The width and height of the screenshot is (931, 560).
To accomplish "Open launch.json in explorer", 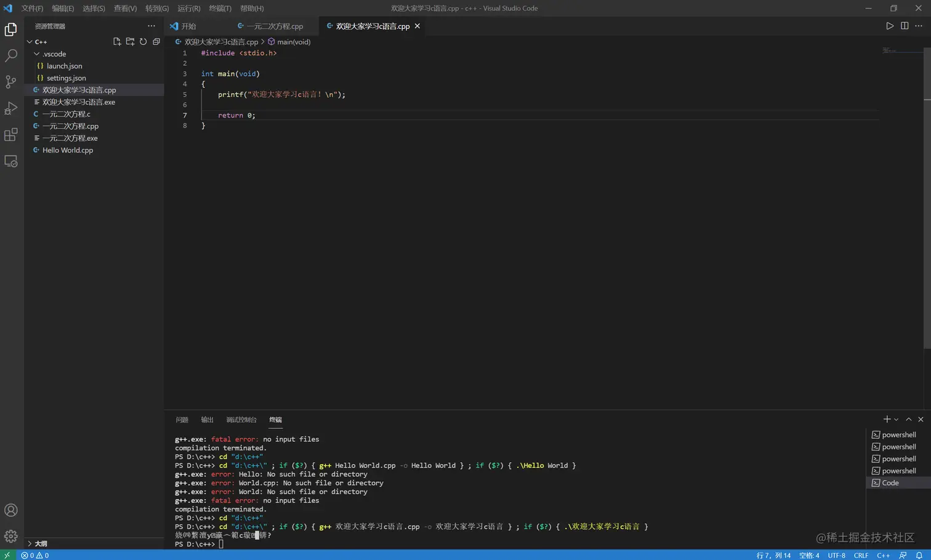I will 94,66.
